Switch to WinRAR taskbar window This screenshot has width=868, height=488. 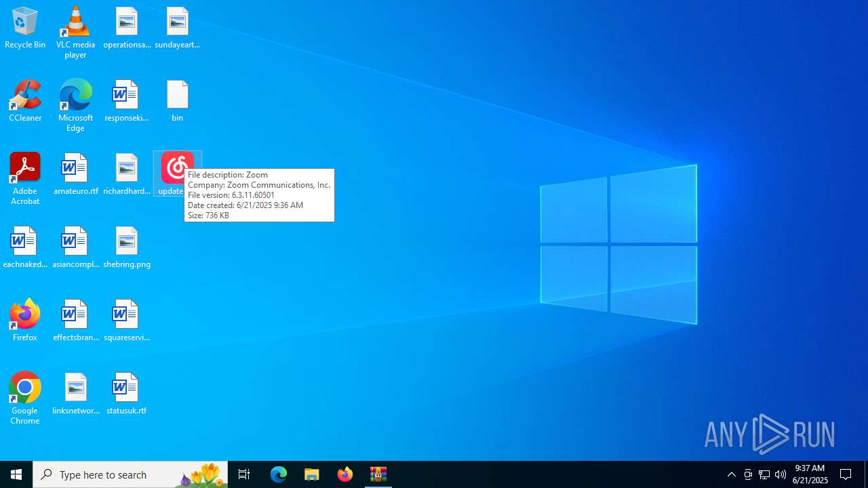pyautogui.click(x=378, y=474)
